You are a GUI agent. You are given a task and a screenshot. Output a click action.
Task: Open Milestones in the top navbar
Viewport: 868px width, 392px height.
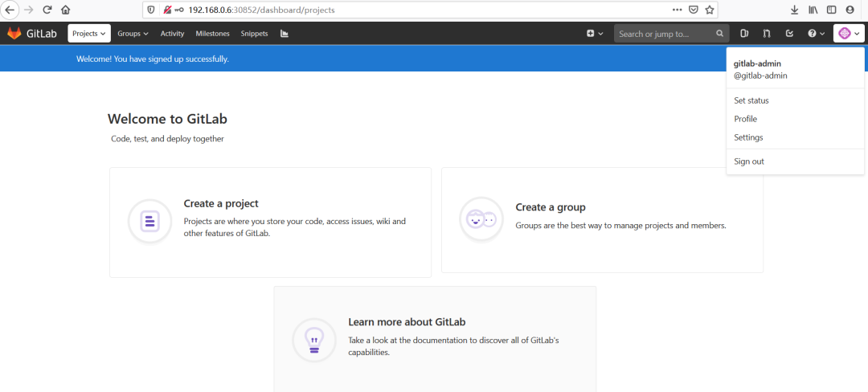point(212,34)
